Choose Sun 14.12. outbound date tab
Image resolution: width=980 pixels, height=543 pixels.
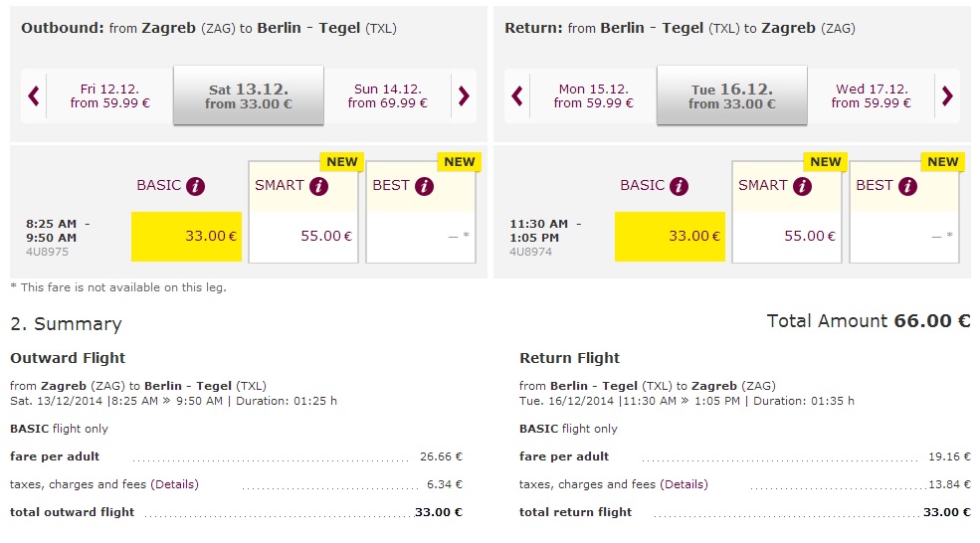coord(387,95)
